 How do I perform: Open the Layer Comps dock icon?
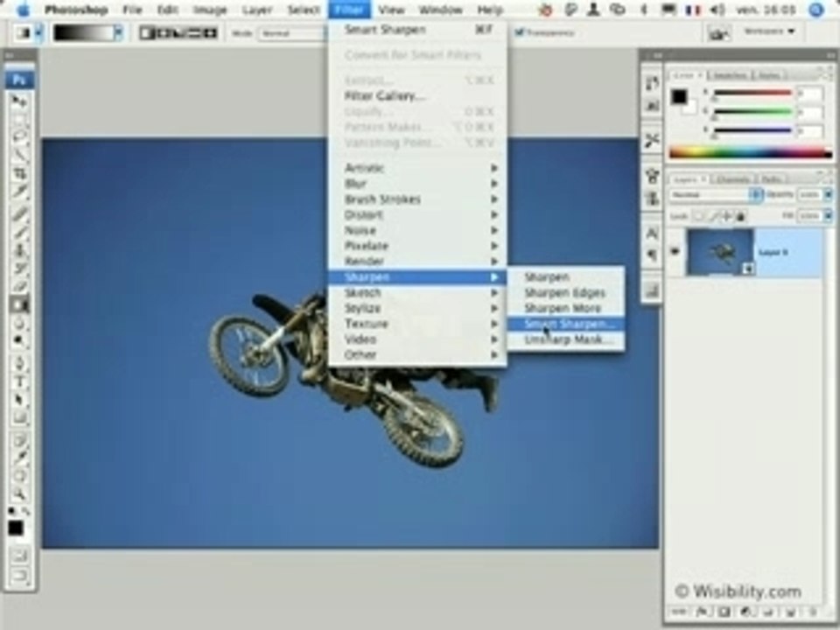651,290
